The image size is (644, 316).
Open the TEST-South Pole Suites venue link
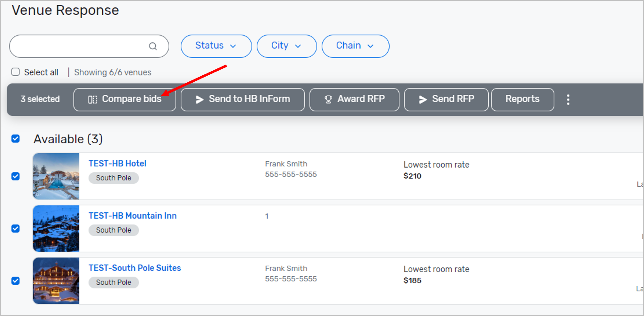click(x=134, y=268)
